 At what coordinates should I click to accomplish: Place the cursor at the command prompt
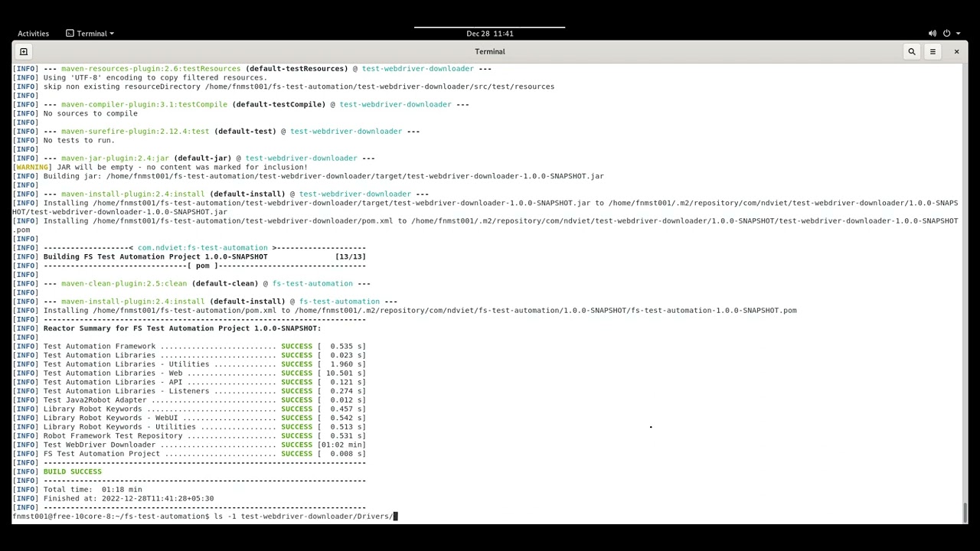tap(394, 516)
